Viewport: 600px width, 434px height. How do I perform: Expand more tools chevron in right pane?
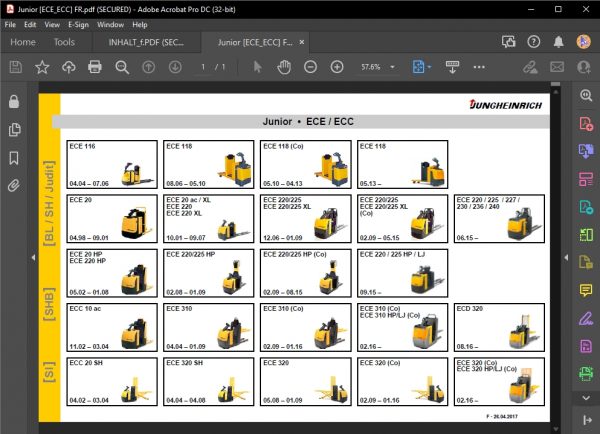click(x=586, y=398)
